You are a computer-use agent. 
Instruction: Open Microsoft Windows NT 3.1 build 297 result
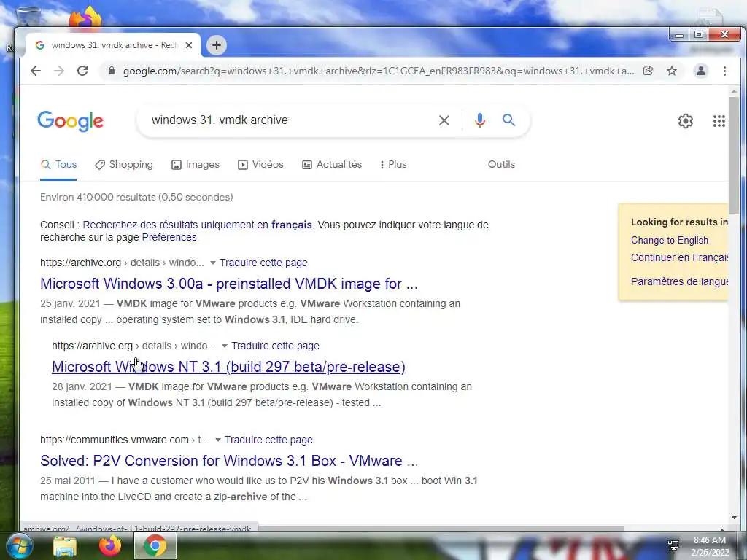pos(228,367)
